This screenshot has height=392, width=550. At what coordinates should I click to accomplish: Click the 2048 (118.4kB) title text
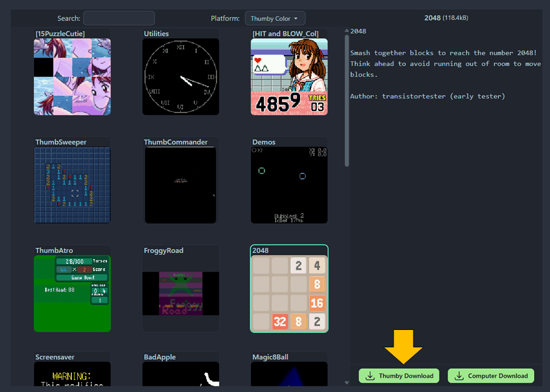pos(446,18)
